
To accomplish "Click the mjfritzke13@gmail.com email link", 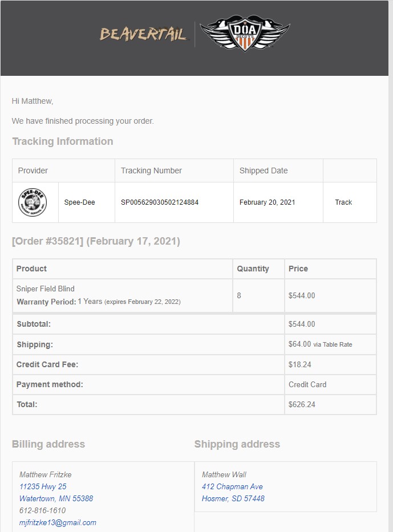I will [58, 522].
